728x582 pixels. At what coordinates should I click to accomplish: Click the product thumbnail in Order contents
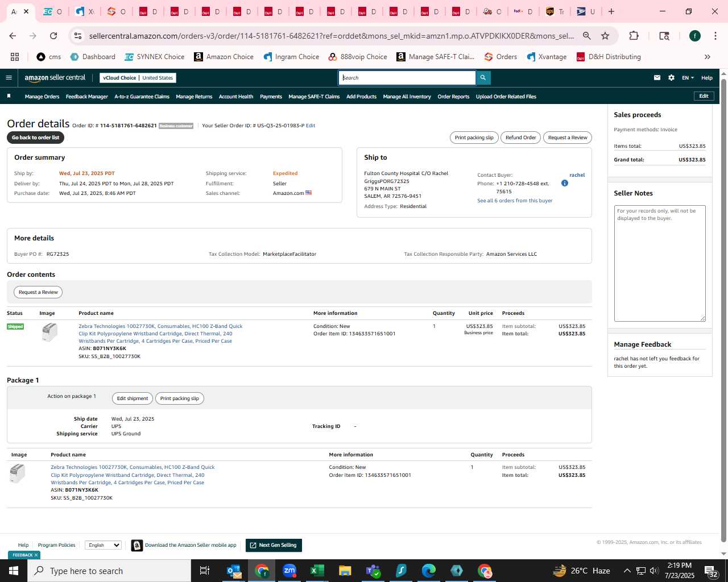coord(50,332)
